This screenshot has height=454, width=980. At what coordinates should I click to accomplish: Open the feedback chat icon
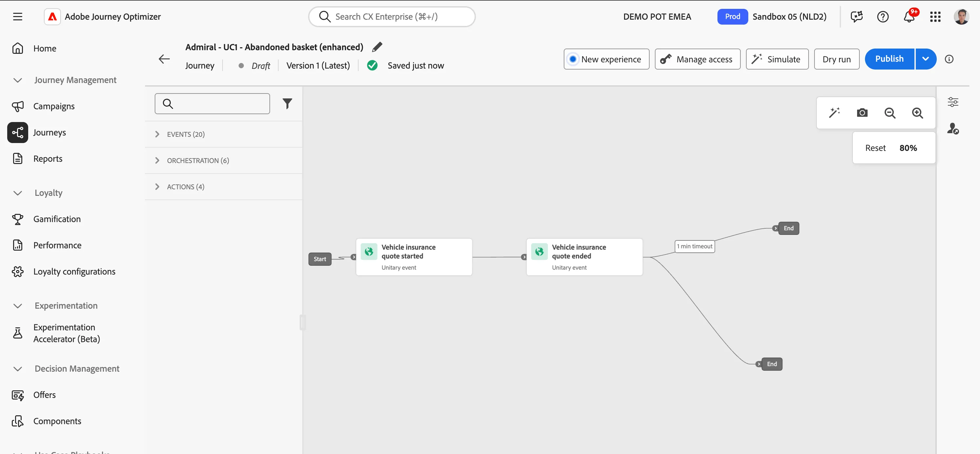point(856,16)
